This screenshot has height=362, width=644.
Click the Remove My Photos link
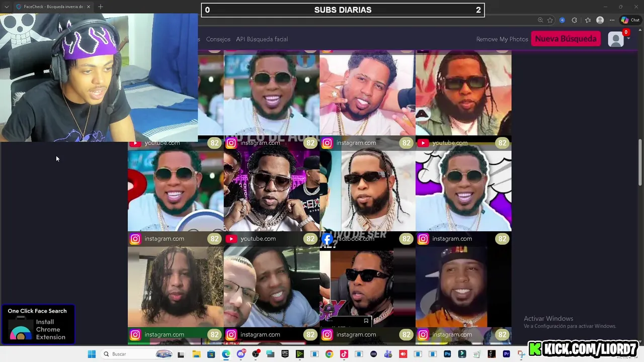click(502, 39)
